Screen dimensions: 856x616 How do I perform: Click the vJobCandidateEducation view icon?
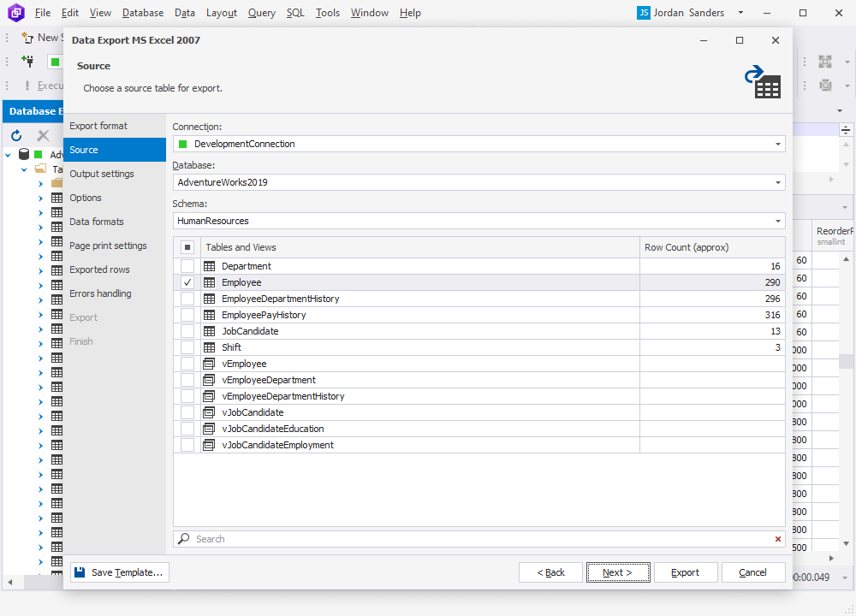[209, 429]
